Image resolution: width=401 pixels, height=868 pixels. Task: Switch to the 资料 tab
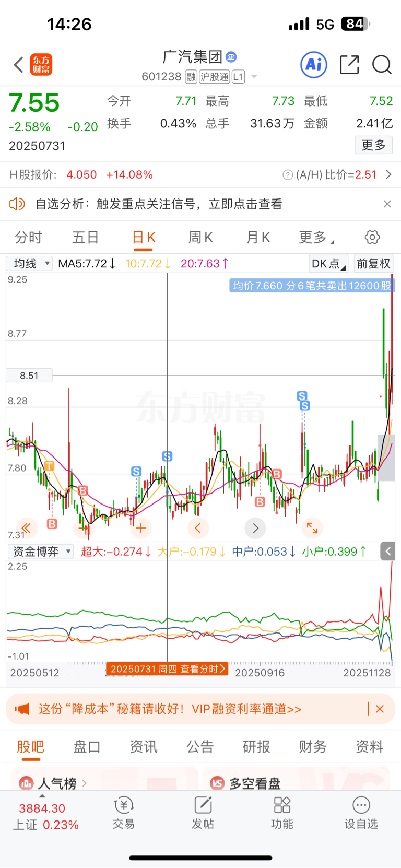tap(369, 747)
